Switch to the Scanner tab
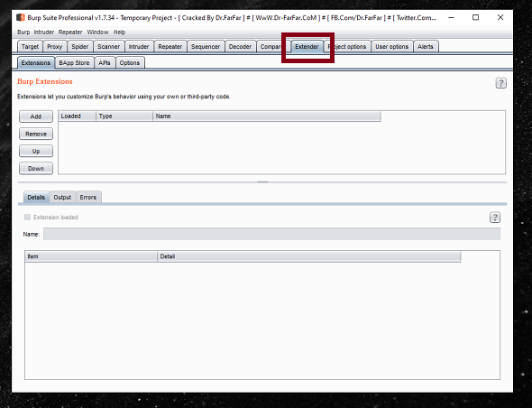The height and width of the screenshot is (408, 532). pos(108,47)
